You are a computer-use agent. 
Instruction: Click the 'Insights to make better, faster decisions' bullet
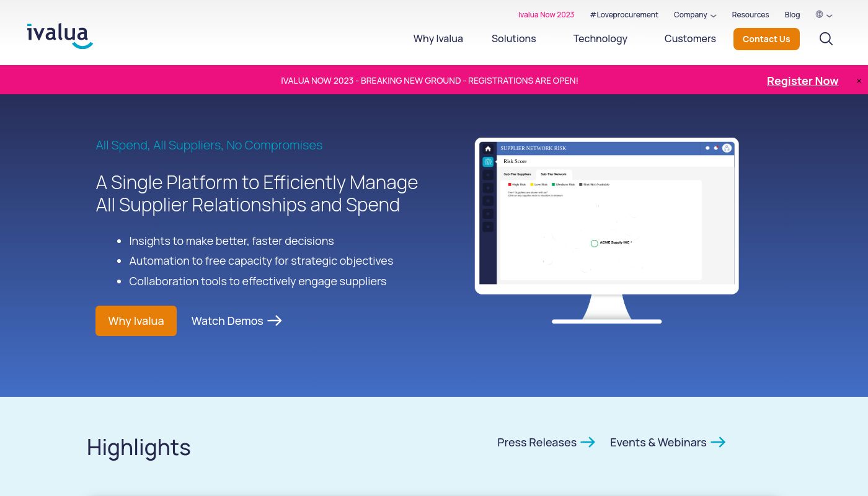(x=231, y=241)
